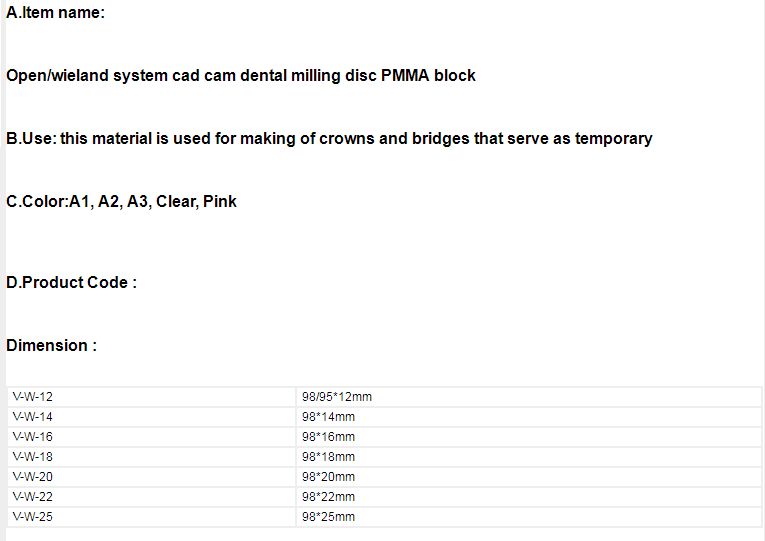Select table cell V-W-14
The height and width of the screenshot is (541, 765).
coord(151,417)
